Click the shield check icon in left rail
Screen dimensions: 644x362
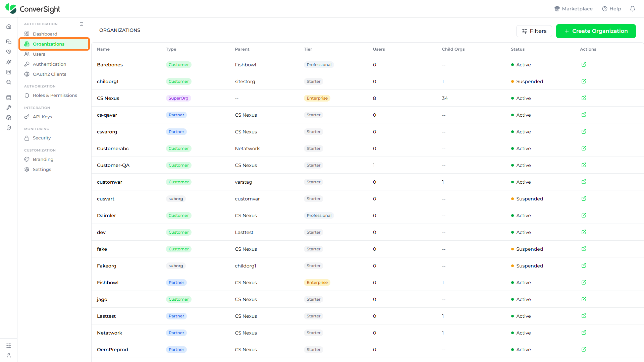[x=9, y=128]
